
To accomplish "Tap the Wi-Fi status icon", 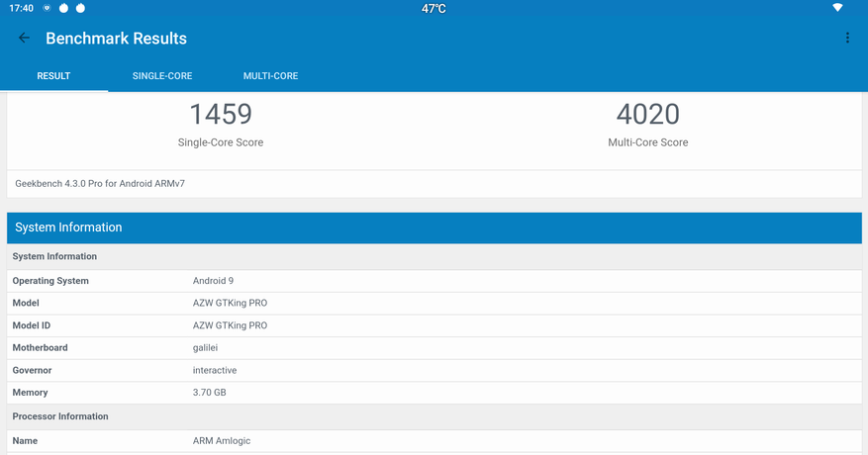I will (x=837, y=8).
